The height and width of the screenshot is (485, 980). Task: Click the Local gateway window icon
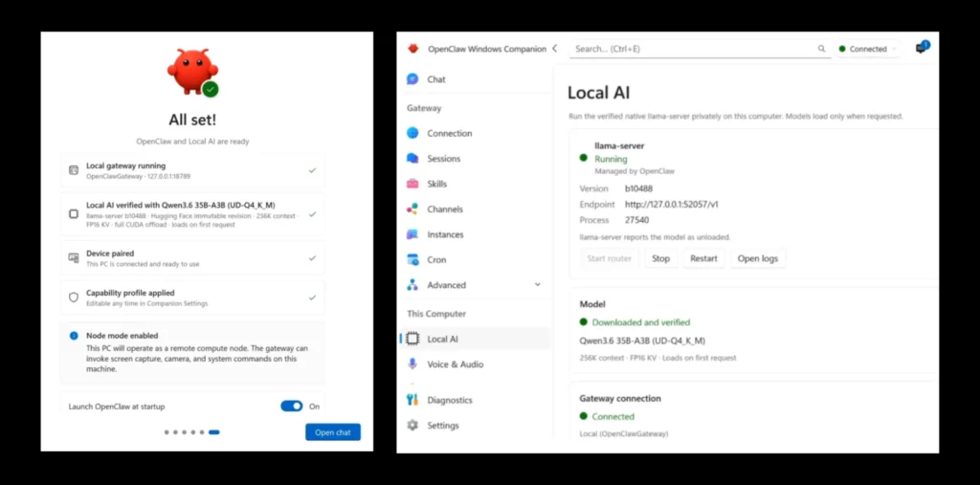74,170
